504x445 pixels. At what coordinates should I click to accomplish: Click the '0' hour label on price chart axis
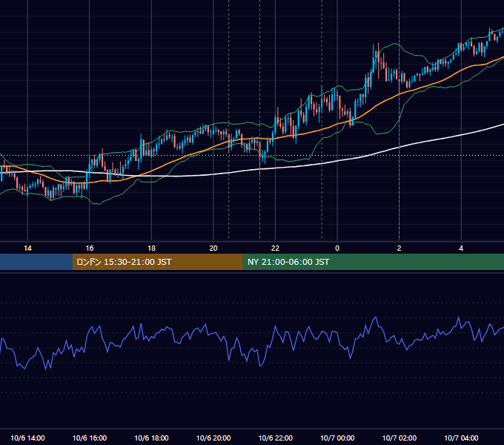coord(337,248)
